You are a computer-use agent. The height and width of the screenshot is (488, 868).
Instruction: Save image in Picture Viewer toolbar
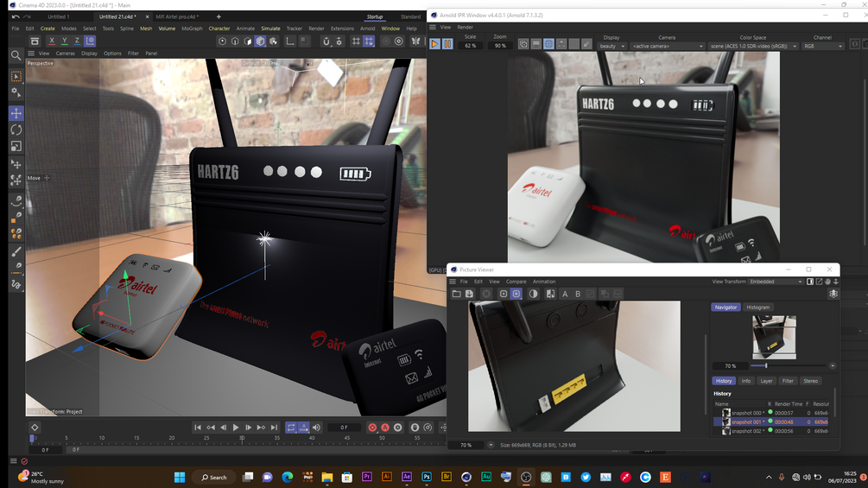click(469, 294)
